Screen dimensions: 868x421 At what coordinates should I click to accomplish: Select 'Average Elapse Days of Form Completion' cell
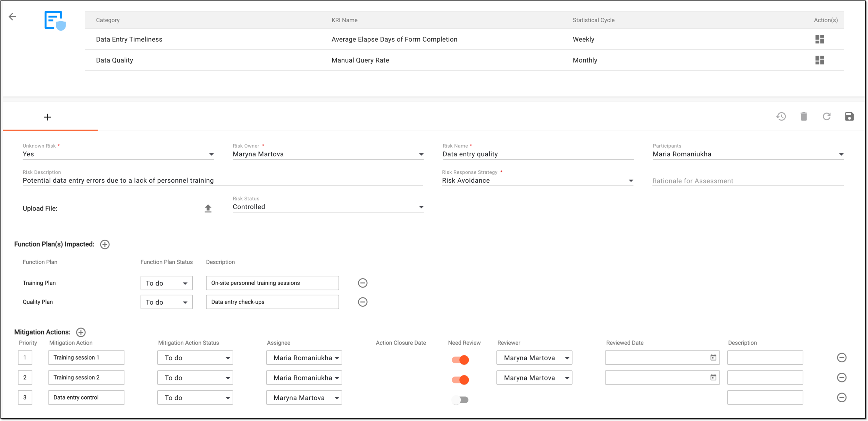394,39
